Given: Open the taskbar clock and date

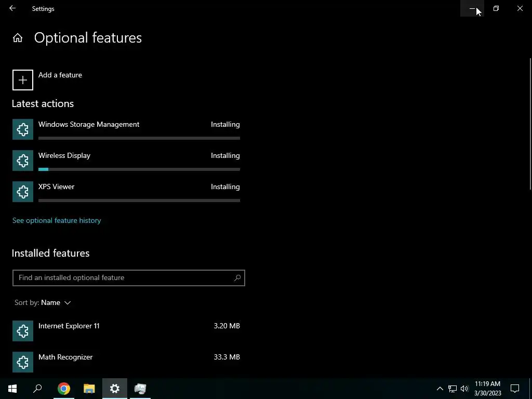Looking at the screenshot, I should [x=487, y=389].
